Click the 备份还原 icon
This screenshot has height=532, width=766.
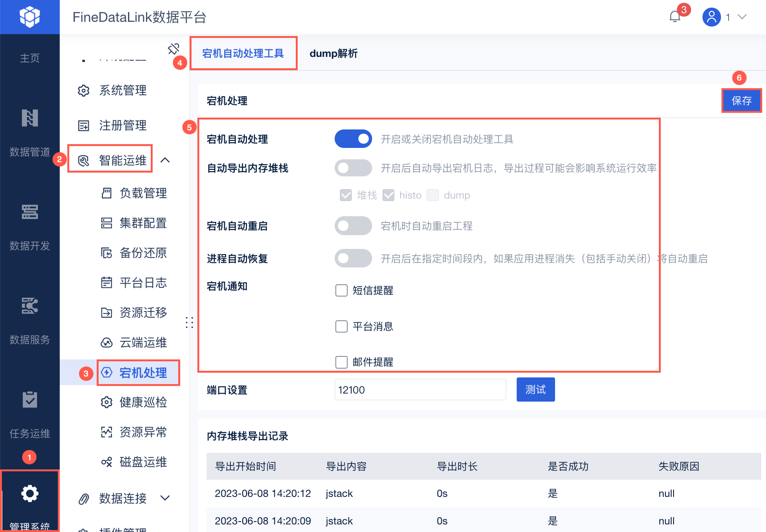click(107, 253)
